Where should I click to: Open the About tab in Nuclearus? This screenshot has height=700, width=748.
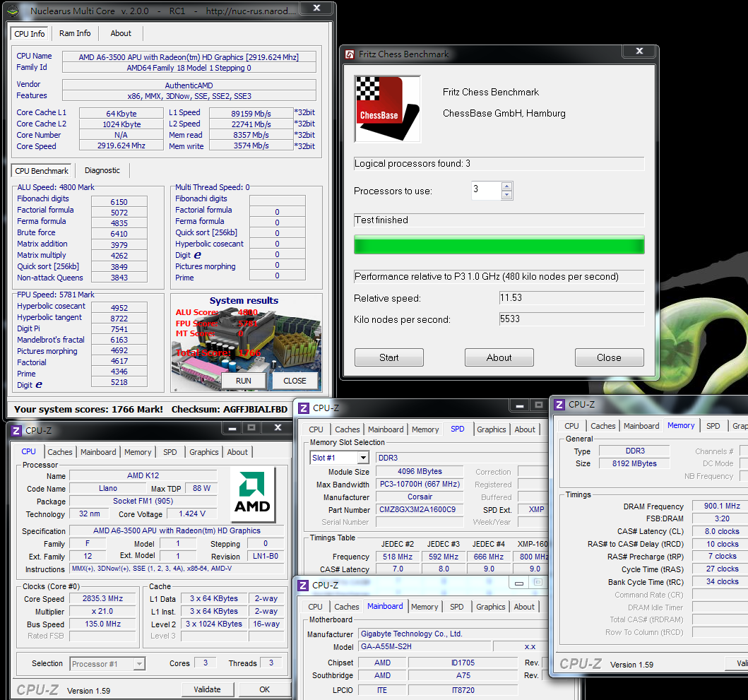coord(121,33)
